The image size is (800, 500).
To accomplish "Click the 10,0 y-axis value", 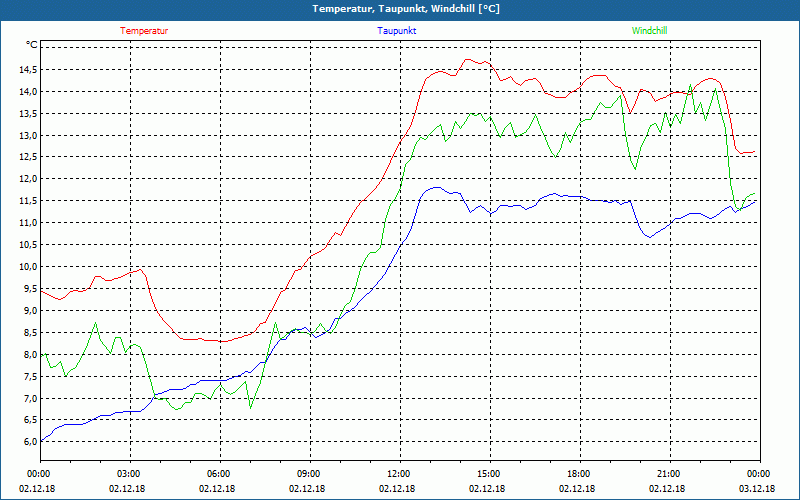I will coord(29,267).
